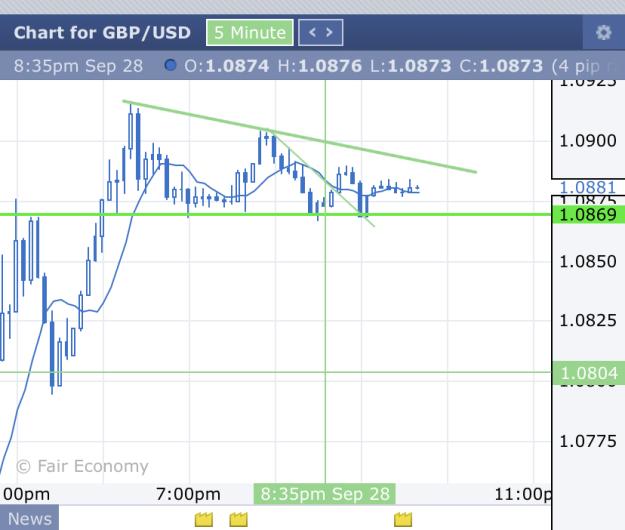Click the O:1.0874 open value readout
This screenshot has height=530, width=625.
coord(227,66)
